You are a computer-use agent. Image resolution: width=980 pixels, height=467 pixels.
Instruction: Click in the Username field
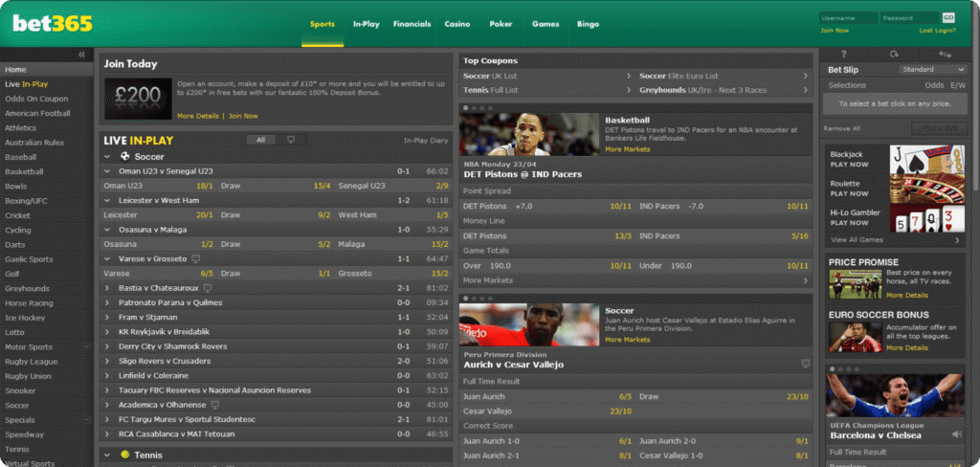click(848, 18)
